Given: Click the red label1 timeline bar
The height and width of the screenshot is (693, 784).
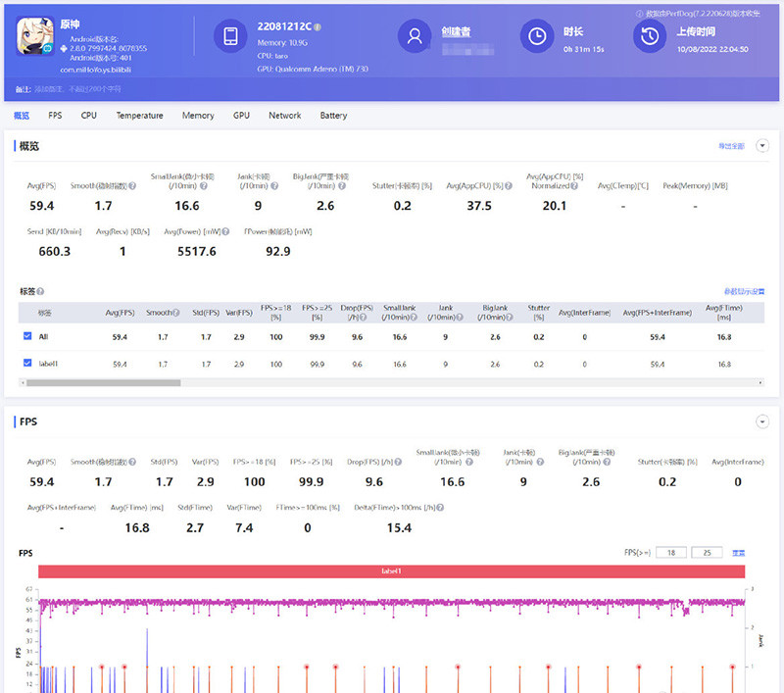Looking at the screenshot, I should coord(392,570).
